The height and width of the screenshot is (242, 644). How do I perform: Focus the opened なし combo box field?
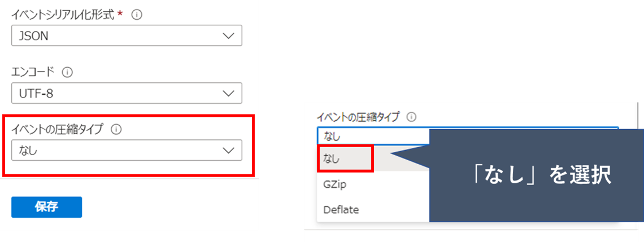pyautogui.click(x=373, y=136)
